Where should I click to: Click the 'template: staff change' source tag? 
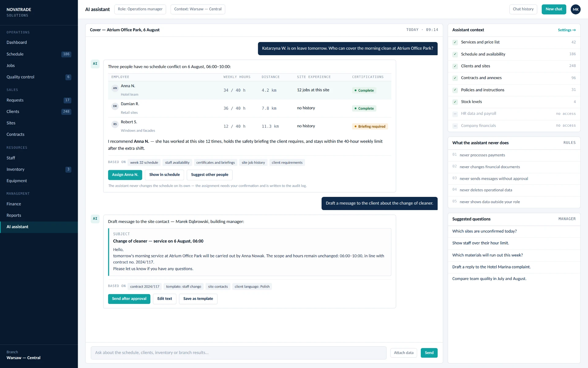pyautogui.click(x=183, y=287)
